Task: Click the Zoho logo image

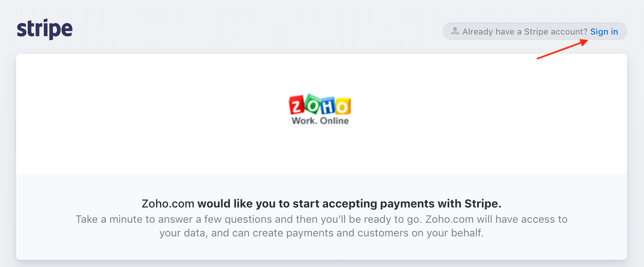Action: (320, 109)
